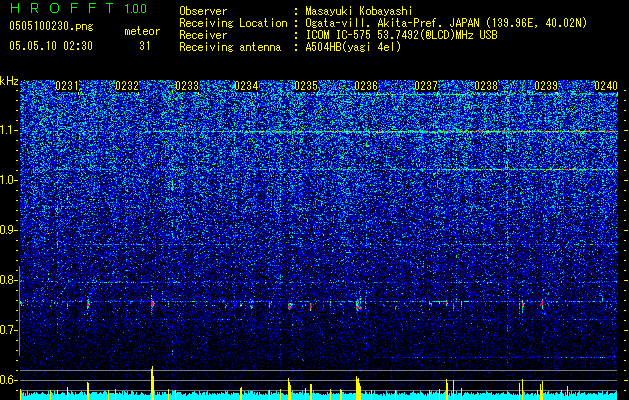629x400 pixels.
Task: Click the meteor count value 31
Action: pyautogui.click(x=145, y=46)
